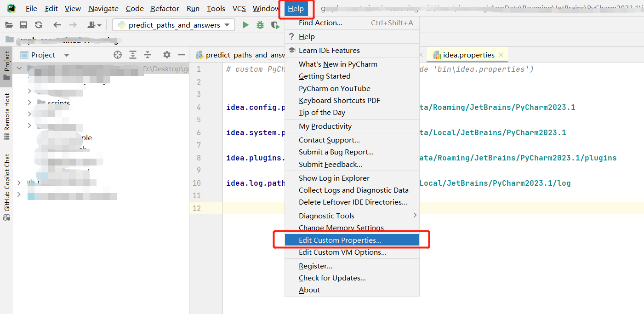The width and height of the screenshot is (644, 314).
Task: Start debugging with the green bug icon
Action: [260, 25]
